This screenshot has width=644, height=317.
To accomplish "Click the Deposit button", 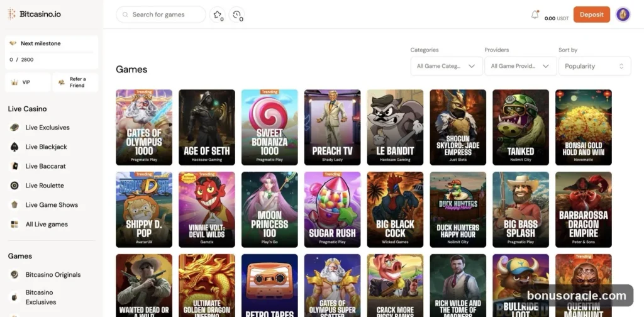I will (x=591, y=14).
